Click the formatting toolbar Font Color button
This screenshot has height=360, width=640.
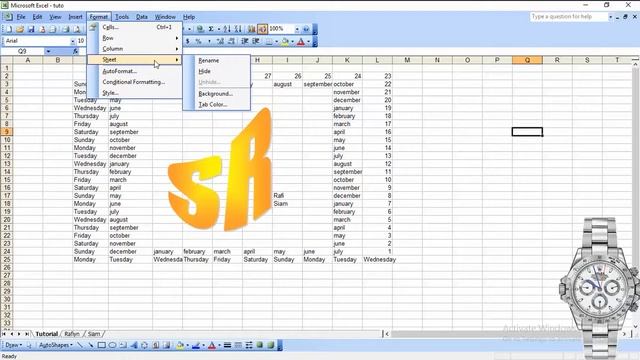[301, 41]
